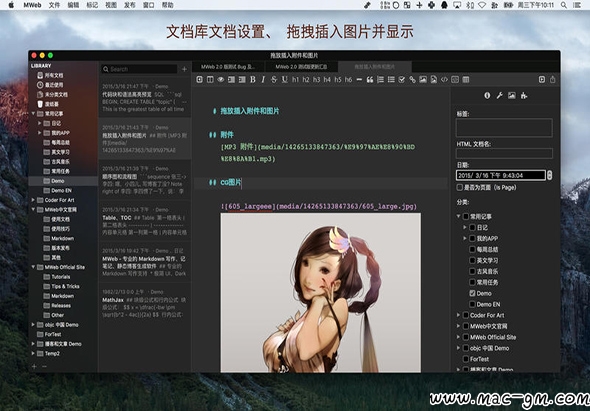Insert inline code with the code brackets icon
This screenshot has width=590, height=411.
pyautogui.click(x=444, y=79)
